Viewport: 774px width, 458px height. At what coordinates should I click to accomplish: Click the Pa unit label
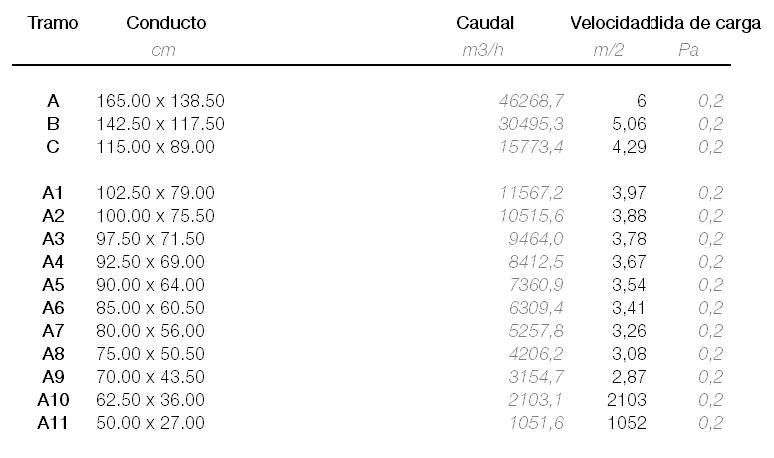689,50
